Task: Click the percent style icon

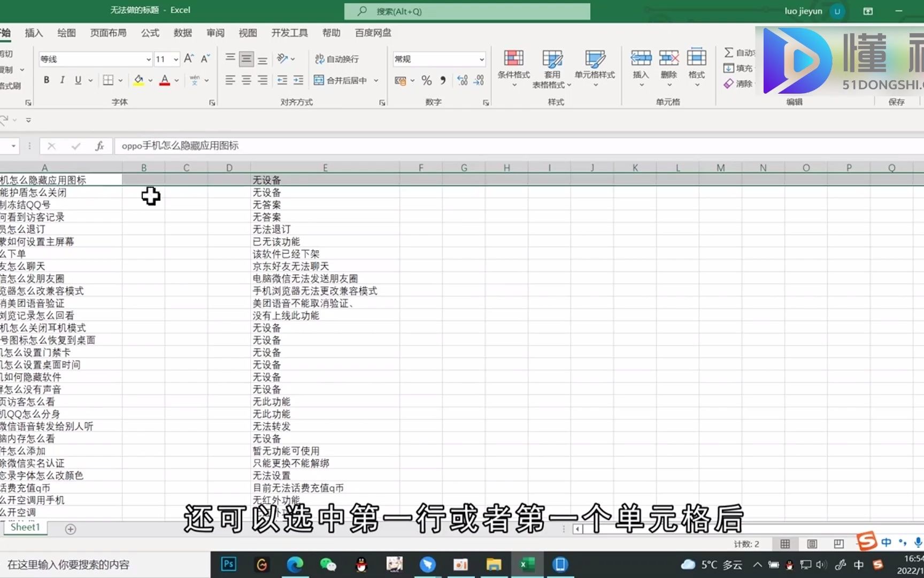Action: (426, 80)
